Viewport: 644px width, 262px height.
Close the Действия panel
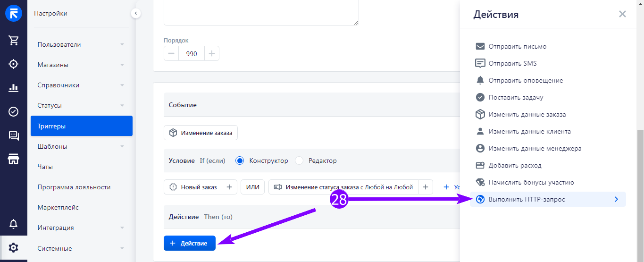click(622, 14)
